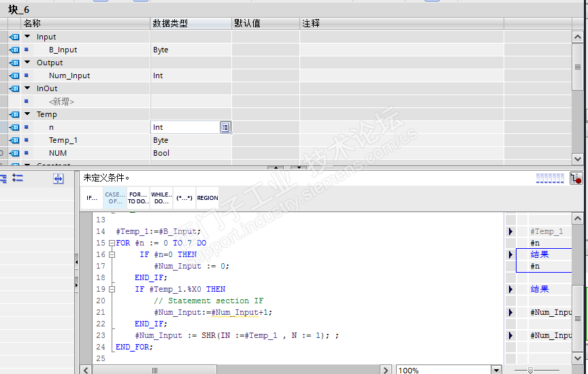Screen dimensions: 588x374
Task: Expand watch row at line 23
Action: [510, 335]
